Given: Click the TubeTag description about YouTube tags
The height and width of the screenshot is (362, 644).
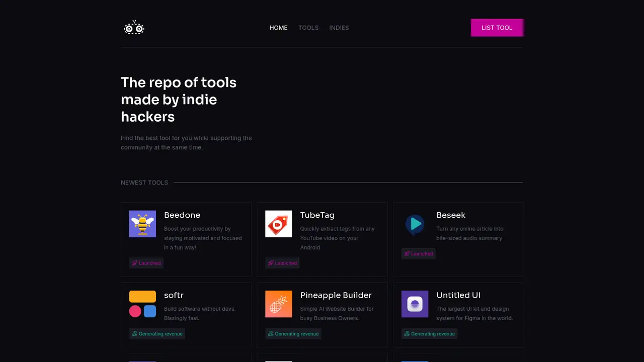Looking at the screenshot, I should coord(338,238).
